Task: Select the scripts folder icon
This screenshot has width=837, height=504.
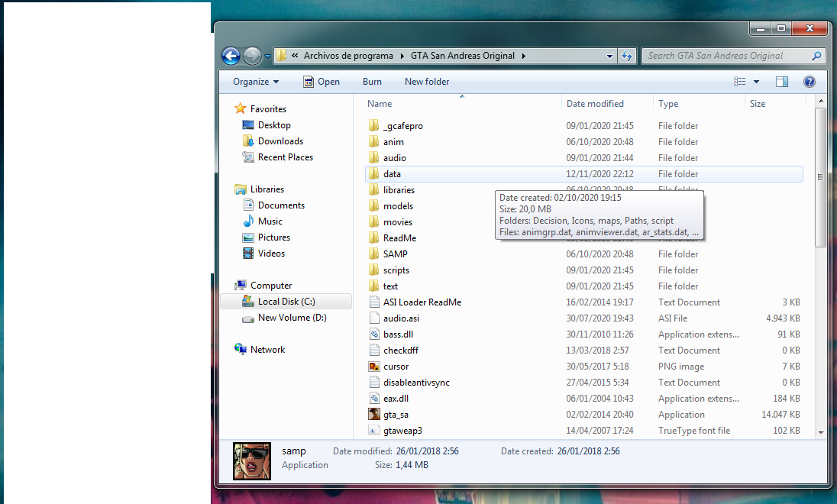Action: pyautogui.click(x=373, y=270)
